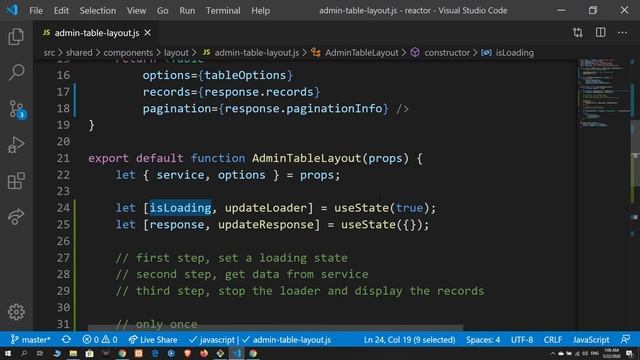Image resolution: width=640 pixels, height=360 pixels.
Task: Click the Synchronize Changes icon in status bar
Action: tap(66, 340)
